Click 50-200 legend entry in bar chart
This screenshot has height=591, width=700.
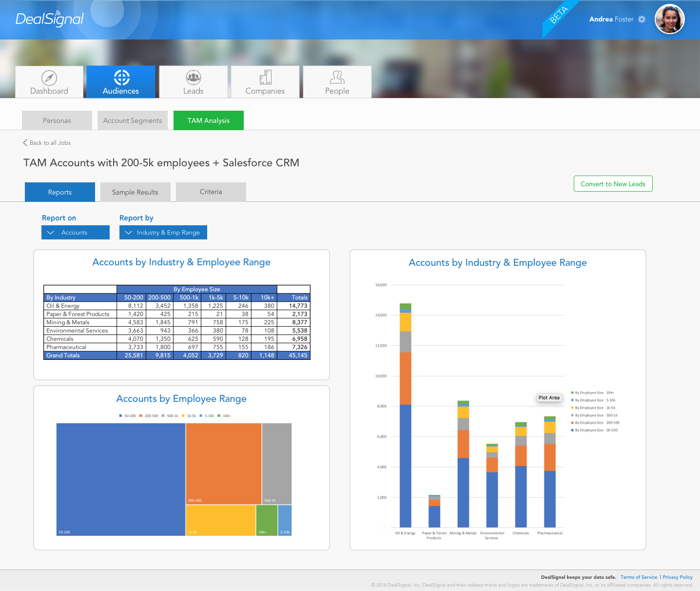[594, 430]
